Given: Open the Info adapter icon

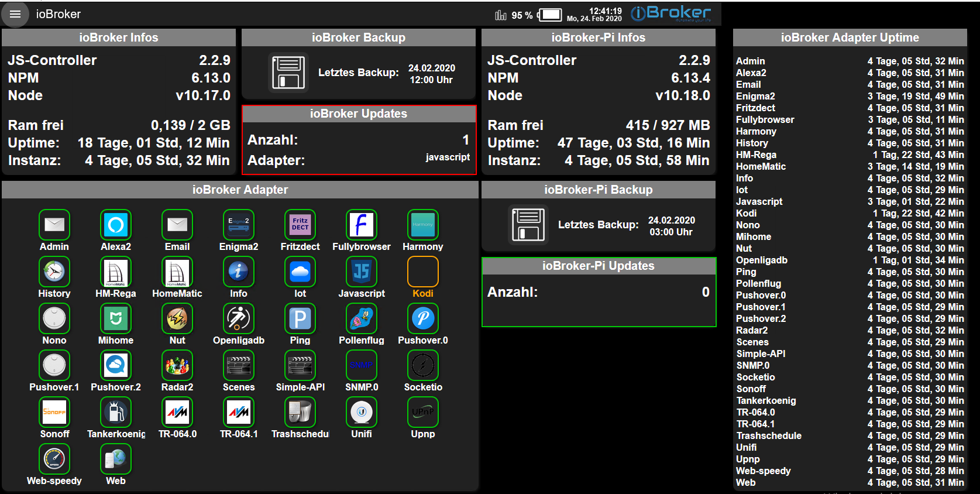Looking at the screenshot, I should [239, 272].
